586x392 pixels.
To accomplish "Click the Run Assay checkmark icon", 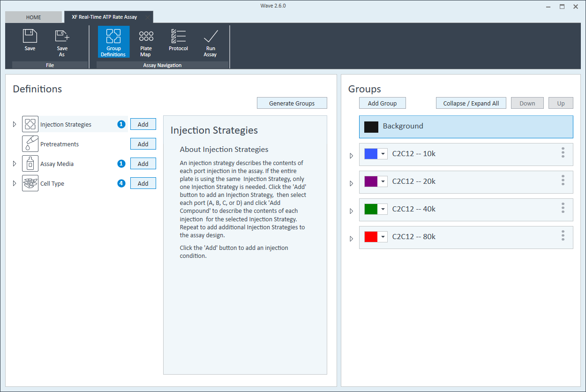I will click(x=210, y=37).
